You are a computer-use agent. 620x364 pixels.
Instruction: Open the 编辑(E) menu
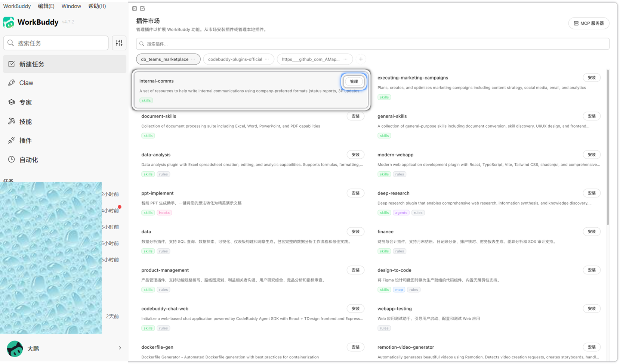tap(46, 6)
